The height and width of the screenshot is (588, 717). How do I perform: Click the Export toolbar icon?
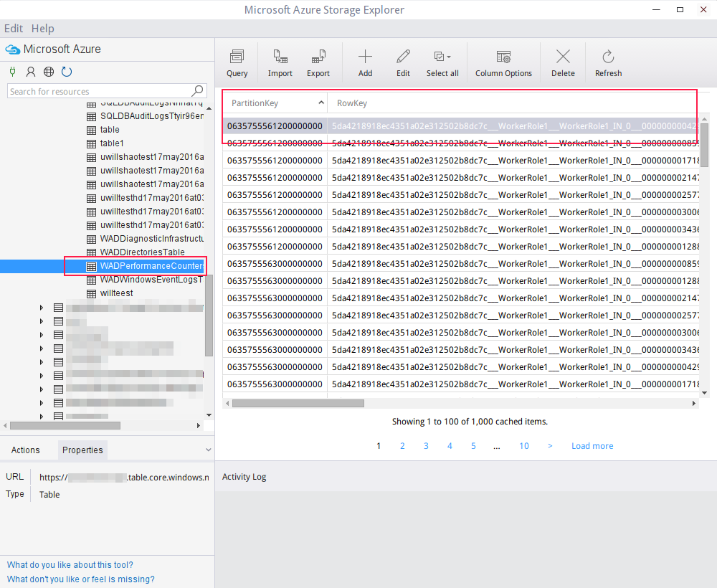(318, 57)
